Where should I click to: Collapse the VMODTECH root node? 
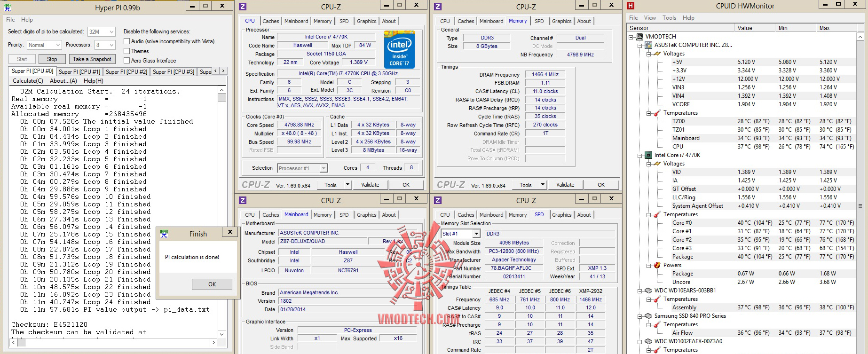pyautogui.click(x=631, y=37)
